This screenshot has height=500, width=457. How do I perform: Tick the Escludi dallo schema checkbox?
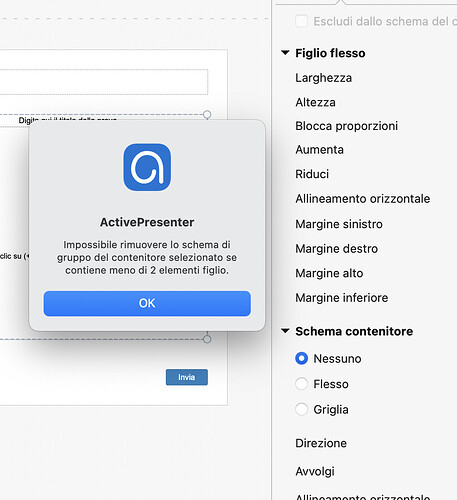pyautogui.click(x=302, y=21)
